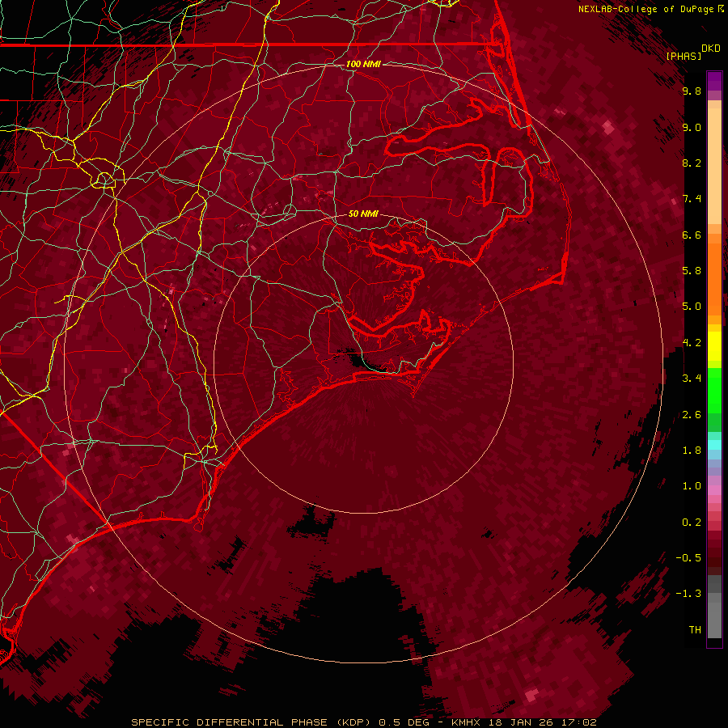Click the 50 NMI range ring label

point(363,214)
